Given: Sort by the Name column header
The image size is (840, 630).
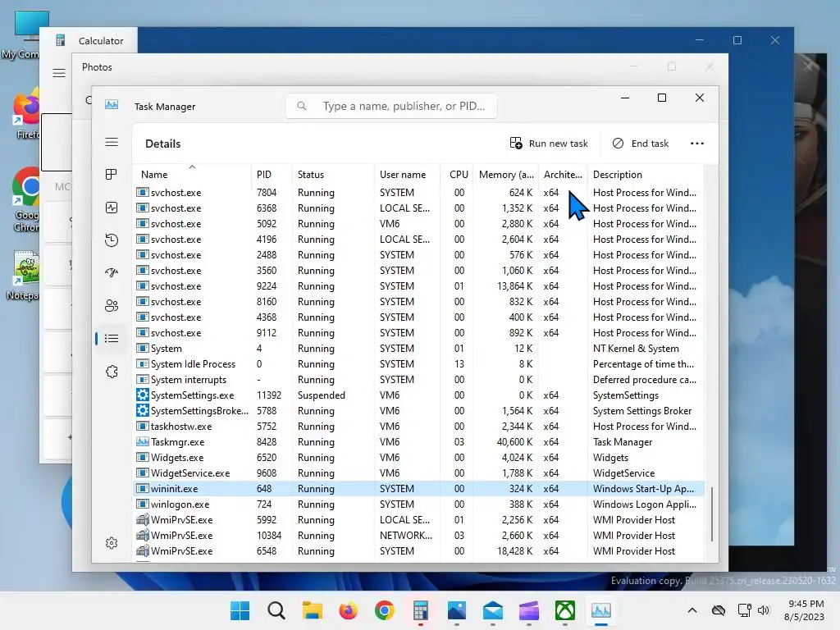Looking at the screenshot, I should [x=191, y=174].
